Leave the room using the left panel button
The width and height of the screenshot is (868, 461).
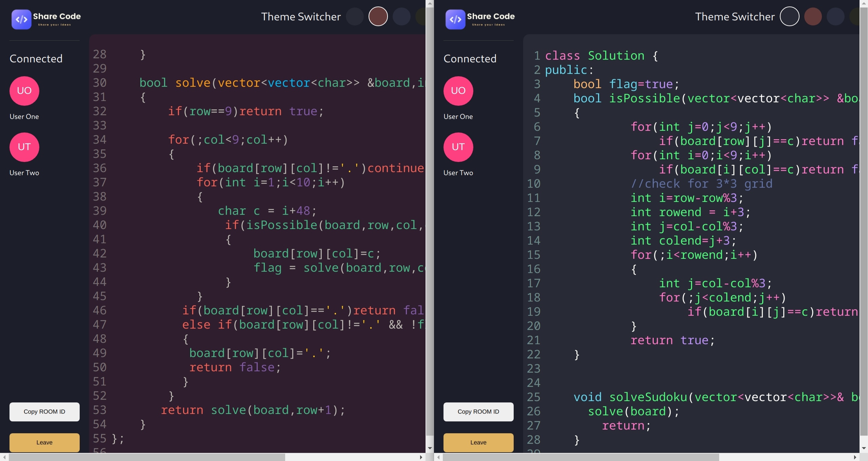click(44, 442)
